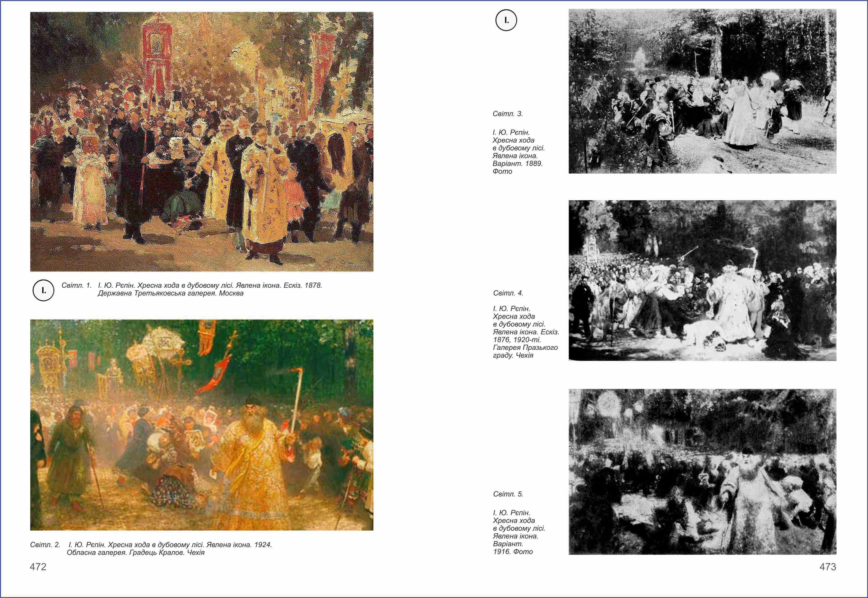868x598 pixels.
Task: Select the 1916 variant photo image (Світл. 5)
Action: [702, 472]
